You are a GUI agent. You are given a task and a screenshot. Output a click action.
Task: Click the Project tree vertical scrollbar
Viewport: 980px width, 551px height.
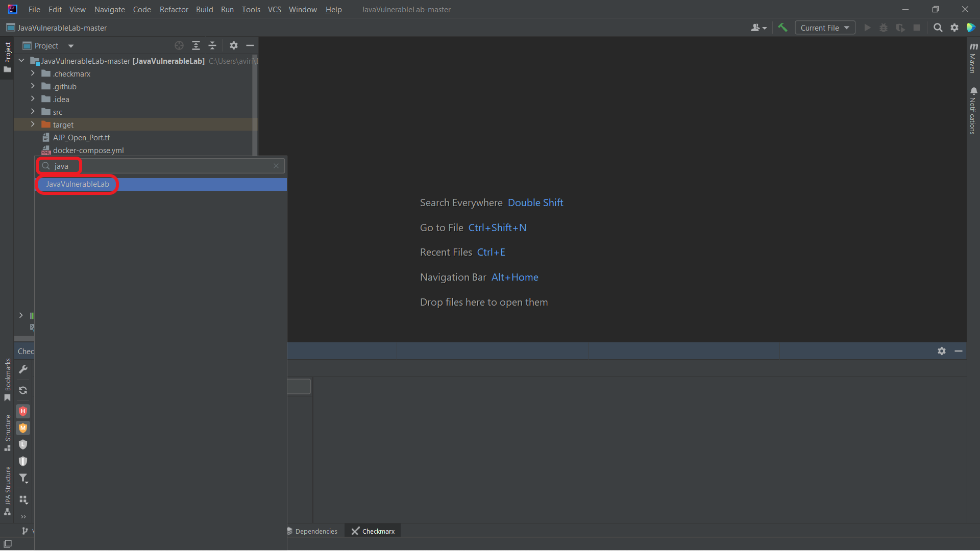coord(255,105)
